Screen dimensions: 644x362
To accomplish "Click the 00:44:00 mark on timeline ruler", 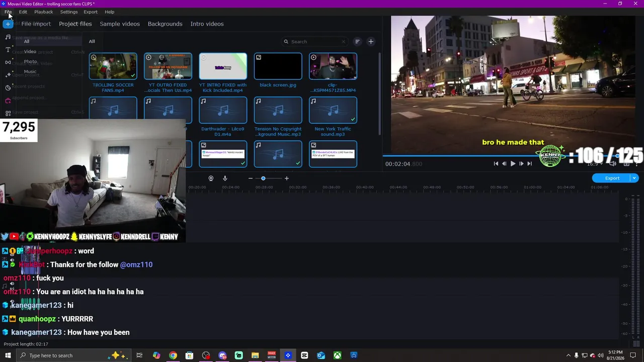I will (398, 187).
